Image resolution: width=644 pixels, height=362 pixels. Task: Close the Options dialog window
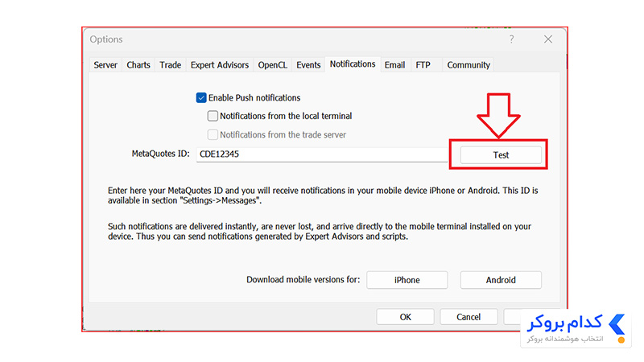click(548, 39)
